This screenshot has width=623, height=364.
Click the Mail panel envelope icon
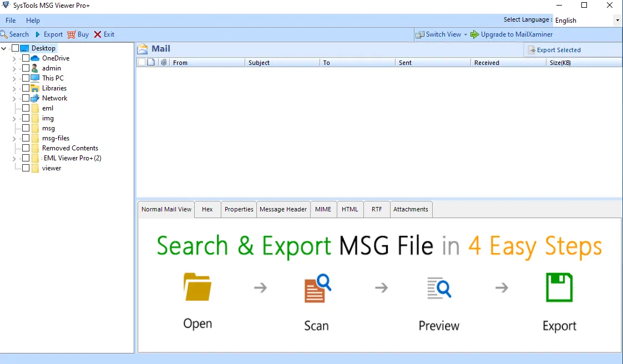[x=143, y=48]
